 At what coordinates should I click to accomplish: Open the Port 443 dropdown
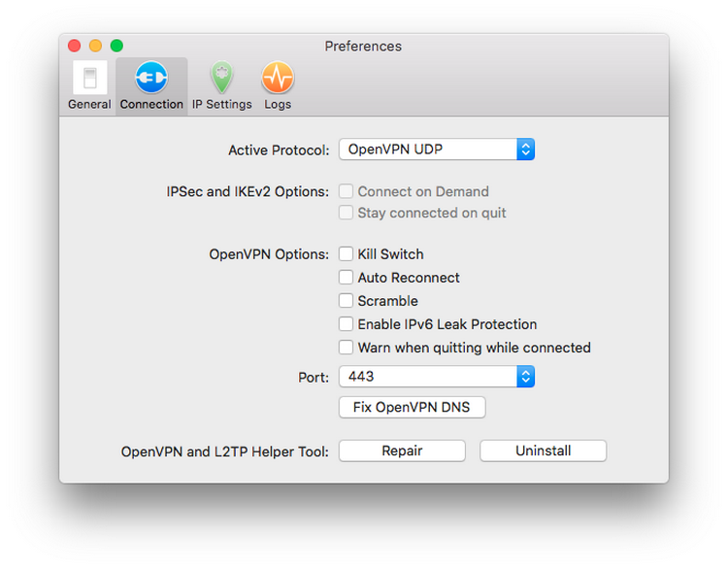point(437,376)
